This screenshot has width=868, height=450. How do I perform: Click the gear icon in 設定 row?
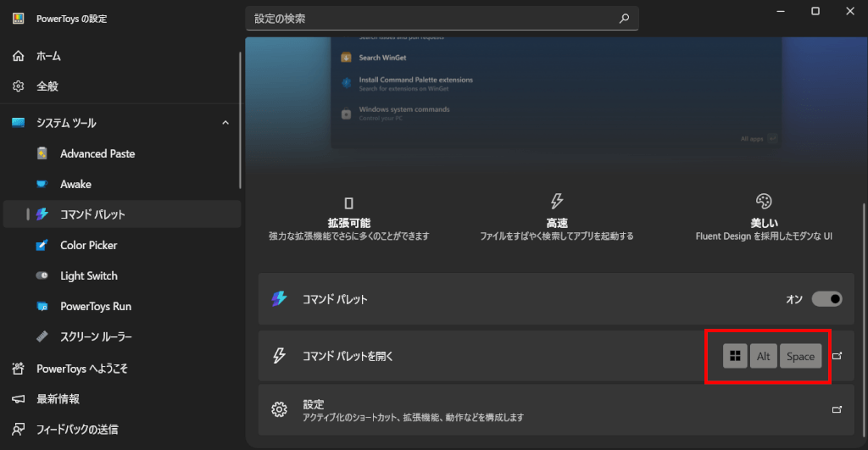click(279, 410)
